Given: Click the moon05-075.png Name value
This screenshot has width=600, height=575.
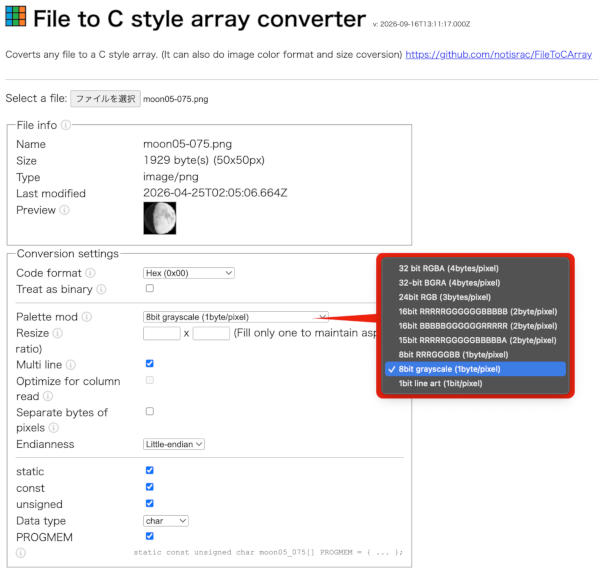Looking at the screenshot, I should click(x=188, y=144).
